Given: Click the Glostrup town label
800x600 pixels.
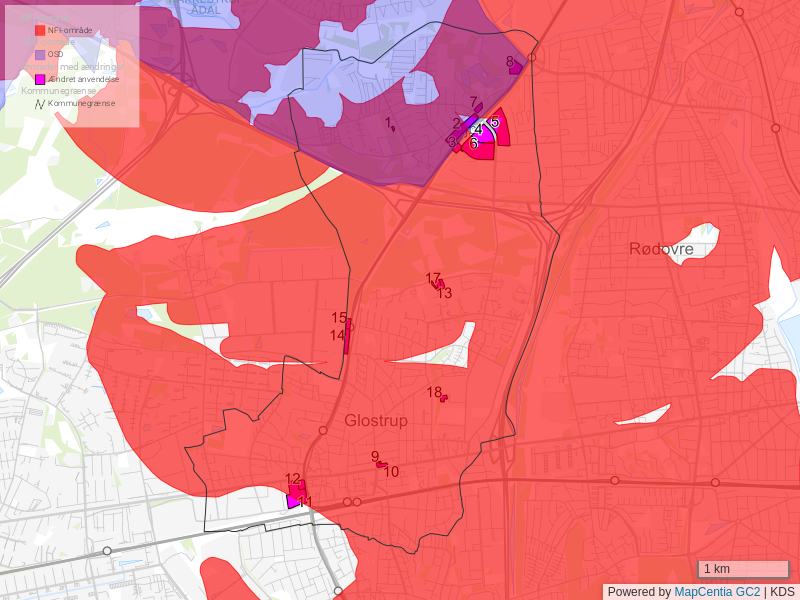Looking at the screenshot, I should point(376,421).
